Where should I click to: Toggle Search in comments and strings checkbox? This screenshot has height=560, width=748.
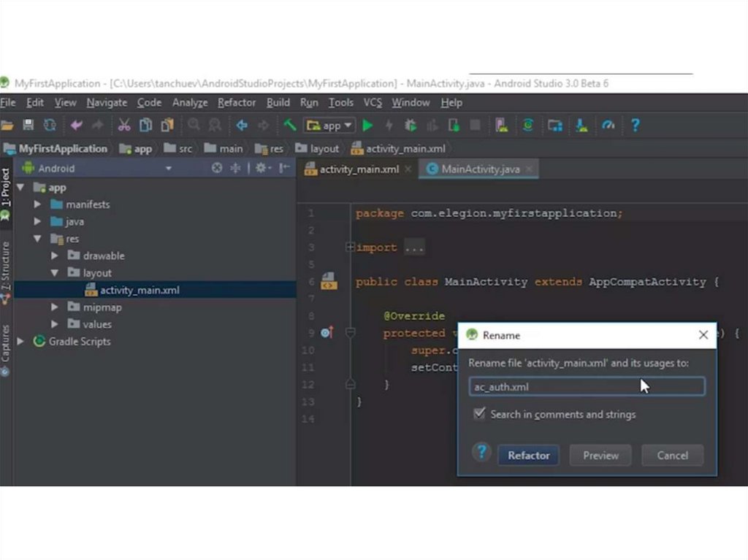click(479, 414)
